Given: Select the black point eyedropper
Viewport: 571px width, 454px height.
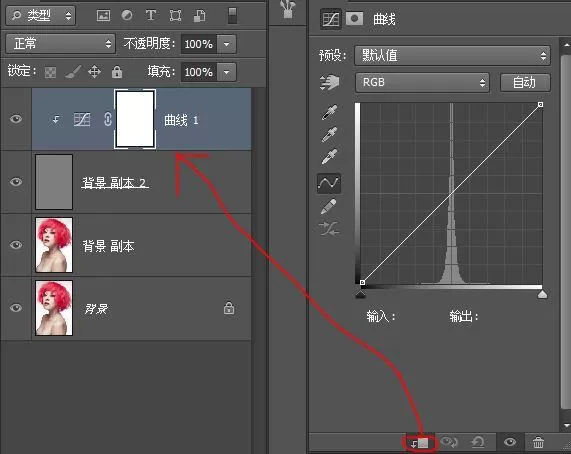Looking at the screenshot, I should (329, 112).
